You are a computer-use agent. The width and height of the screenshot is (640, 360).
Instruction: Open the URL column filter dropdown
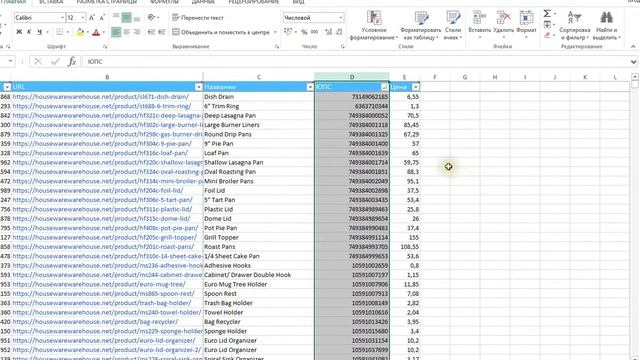coord(199,87)
